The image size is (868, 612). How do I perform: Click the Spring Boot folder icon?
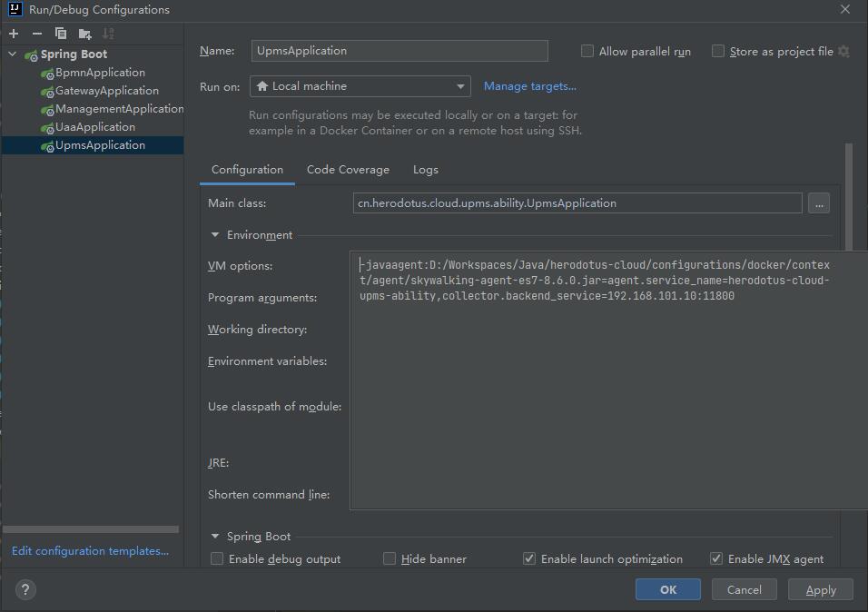[32, 54]
